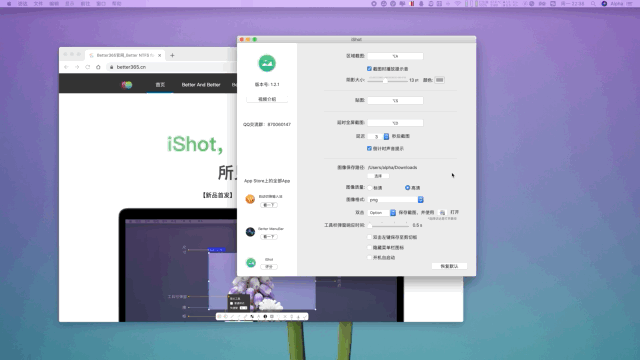This screenshot has height=360, width=640.
Task: Click the small iShot app icon above 评分
Action: pos(251,262)
